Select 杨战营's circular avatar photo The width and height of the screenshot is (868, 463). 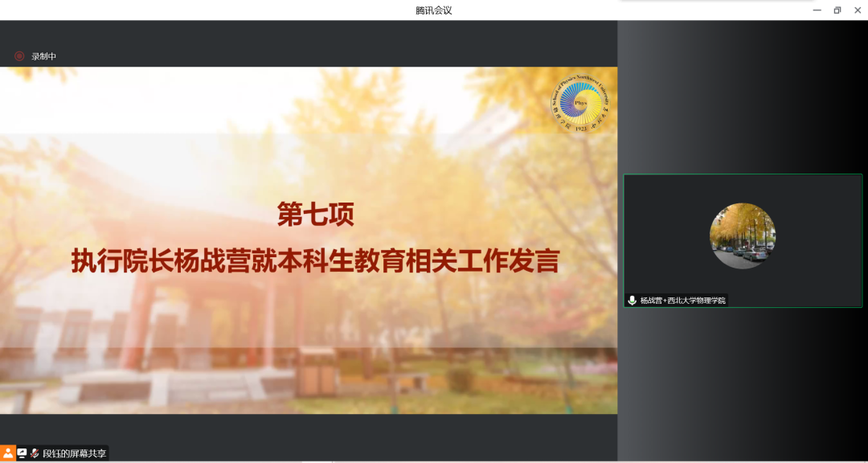pos(742,236)
